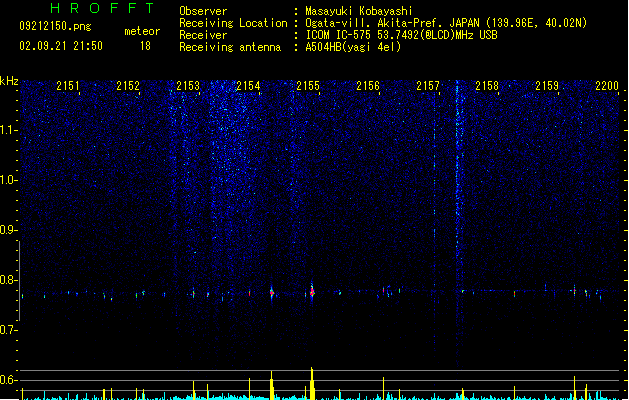This screenshot has height=400, width=629.
Task: Click the 2151 time marker
Action: point(68,86)
